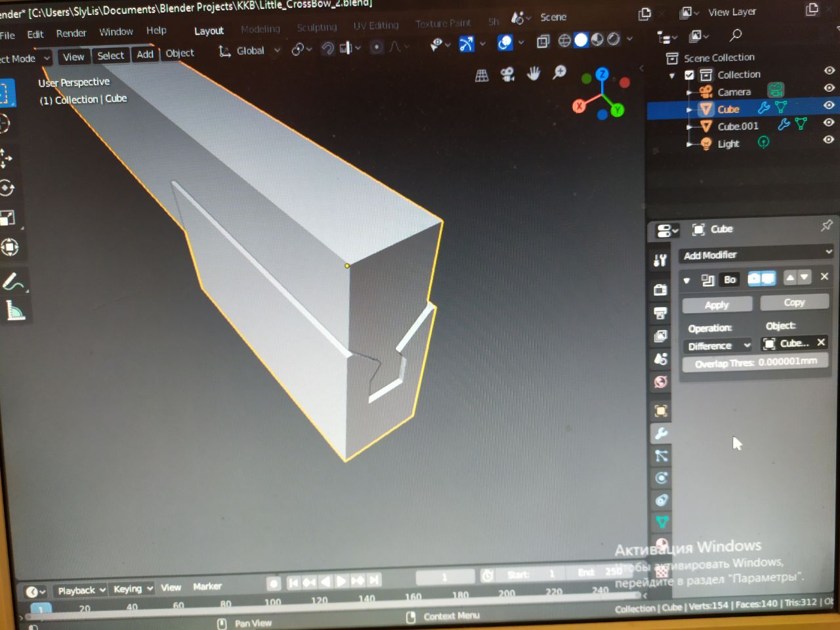Clear the Boolean object Cube field
This screenshot has width=840, height=630.
pyautogui.click(x=821, y=342)
